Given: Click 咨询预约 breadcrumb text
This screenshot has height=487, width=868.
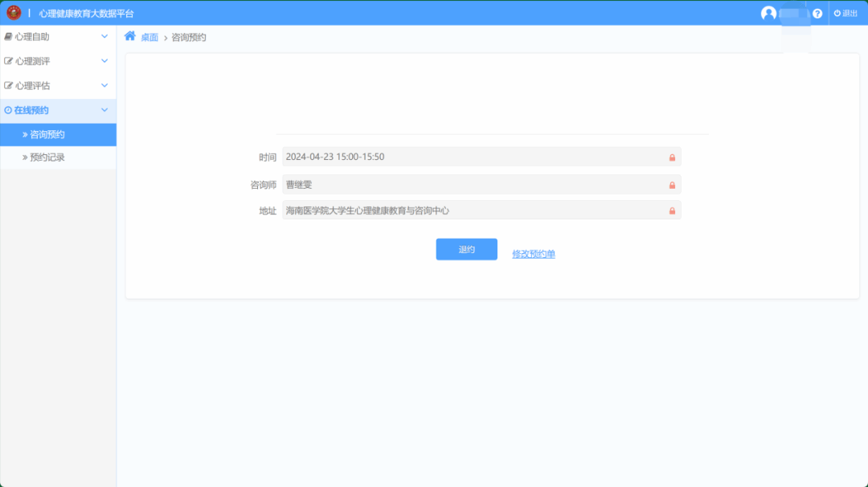Looking at the screenshot, I should click(189, 37).
